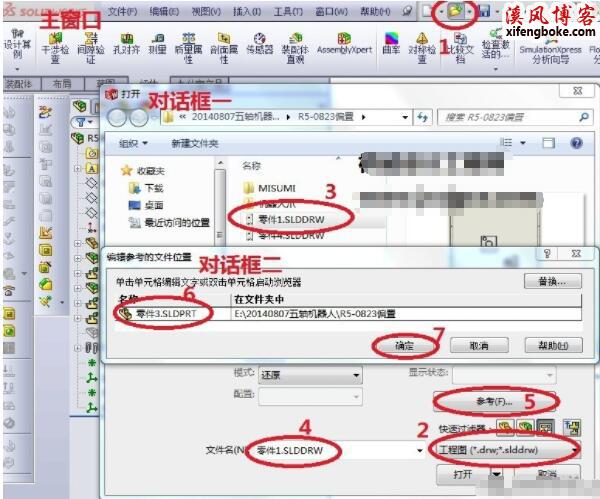Open the 显示状态 dropdown
Image resolution: width=600 pixels, height=499 pixels.
[504, 375]
